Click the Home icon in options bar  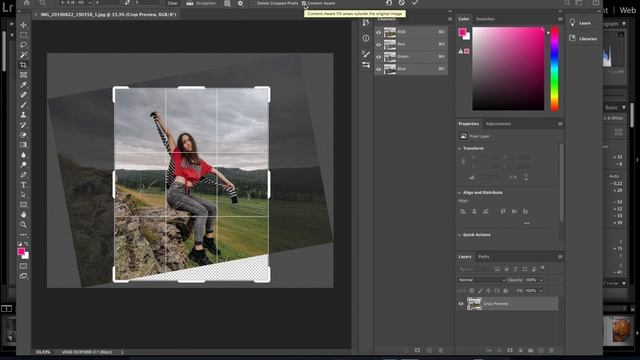click(x=27, y=3)
